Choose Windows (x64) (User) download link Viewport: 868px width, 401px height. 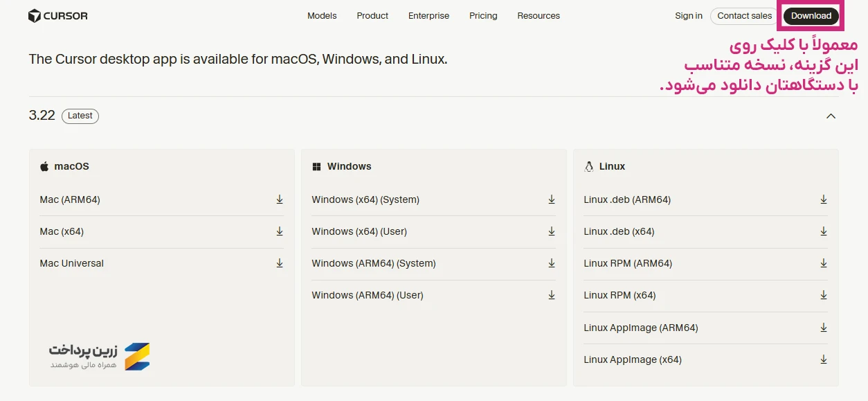tap(359, 231)
